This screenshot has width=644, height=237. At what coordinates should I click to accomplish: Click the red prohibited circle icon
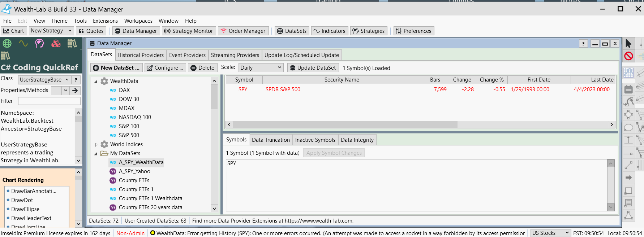tap(628, 56)
